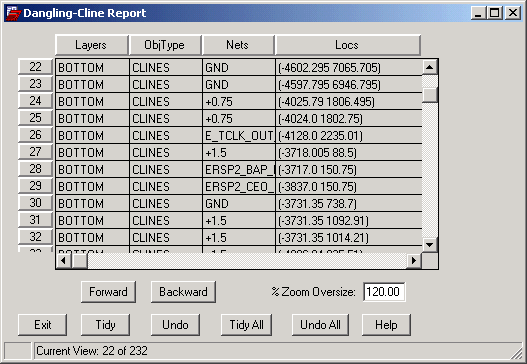Screen dimensions: 527x364
Task: Click the +1.5 net cell in row 32
Action: [x=239, y=237]
